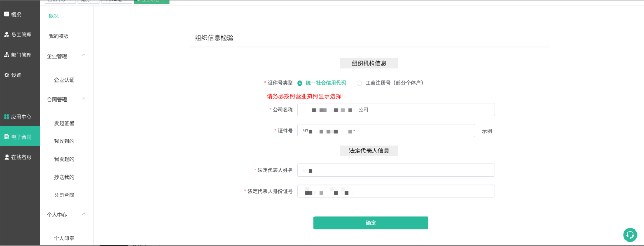This screenshot has height=246, width=644.
Task: Click the 应用中心 grid icon
Action: coord(6,117)
